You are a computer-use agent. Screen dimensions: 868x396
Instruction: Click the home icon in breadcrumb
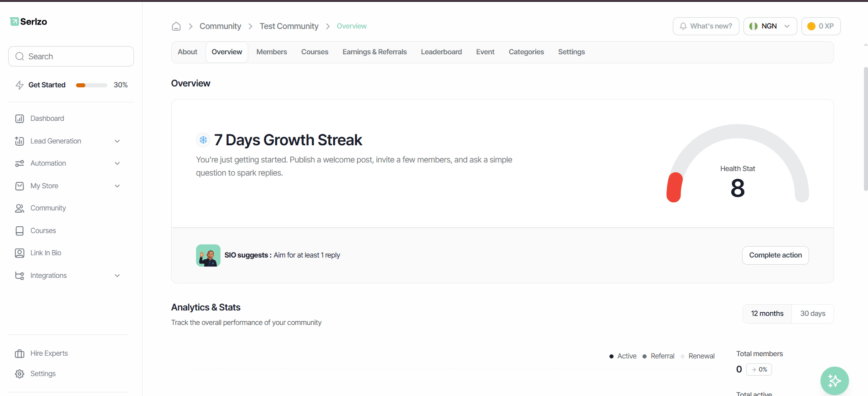tap(176, 26)
